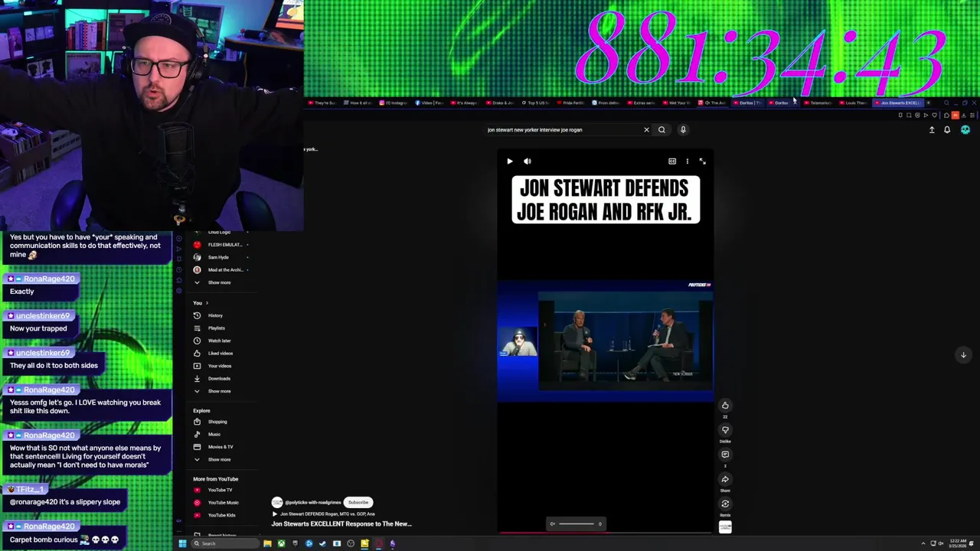Open the You section chevron
980x551 pixels.
206,303
